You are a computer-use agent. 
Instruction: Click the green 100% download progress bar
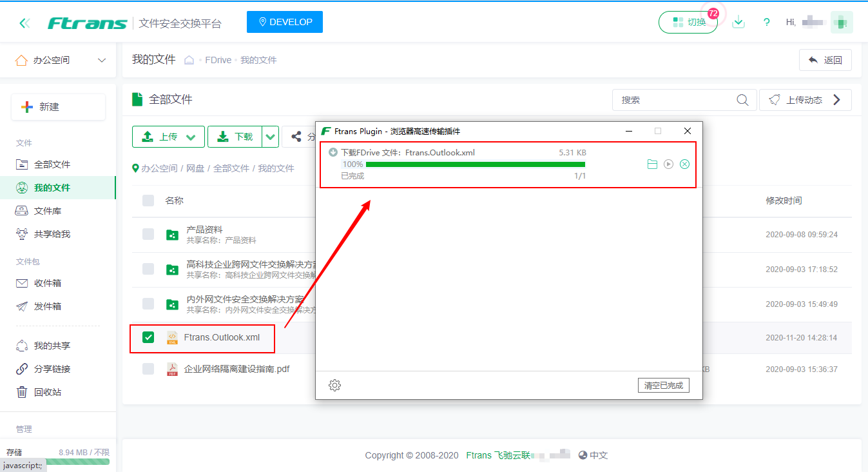[x=475, y=164]
